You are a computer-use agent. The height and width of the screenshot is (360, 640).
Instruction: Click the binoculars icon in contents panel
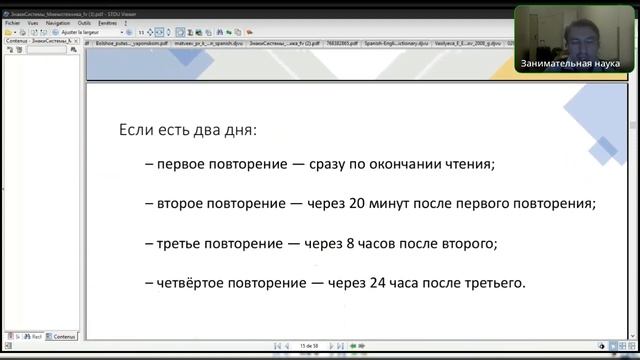click(73, 50)
